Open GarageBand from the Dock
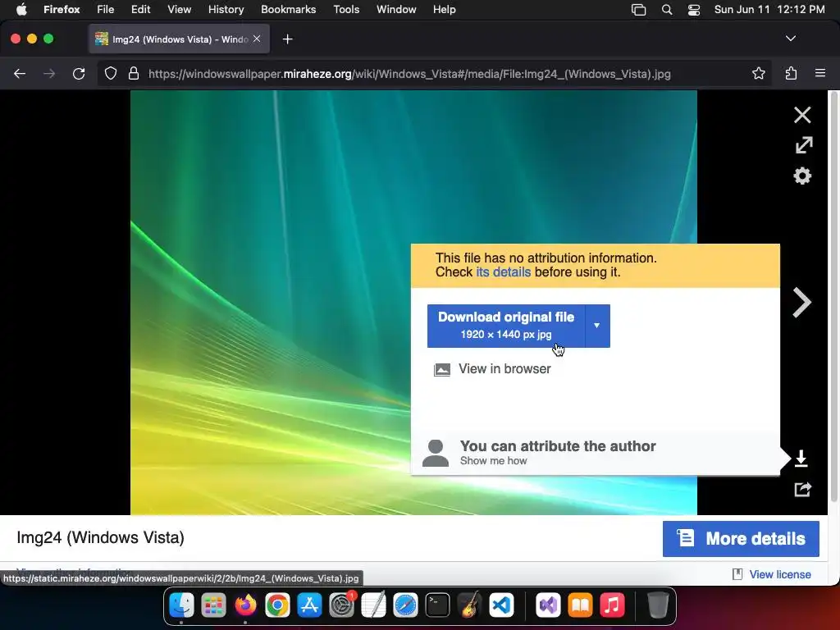The width and height of the screenshot is (840, 630). (469, 605)
